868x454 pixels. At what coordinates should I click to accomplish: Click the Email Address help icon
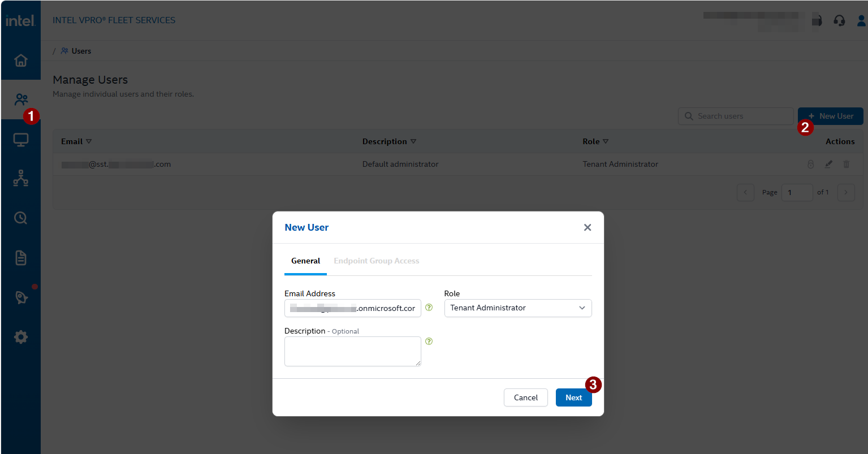(429, 308)
